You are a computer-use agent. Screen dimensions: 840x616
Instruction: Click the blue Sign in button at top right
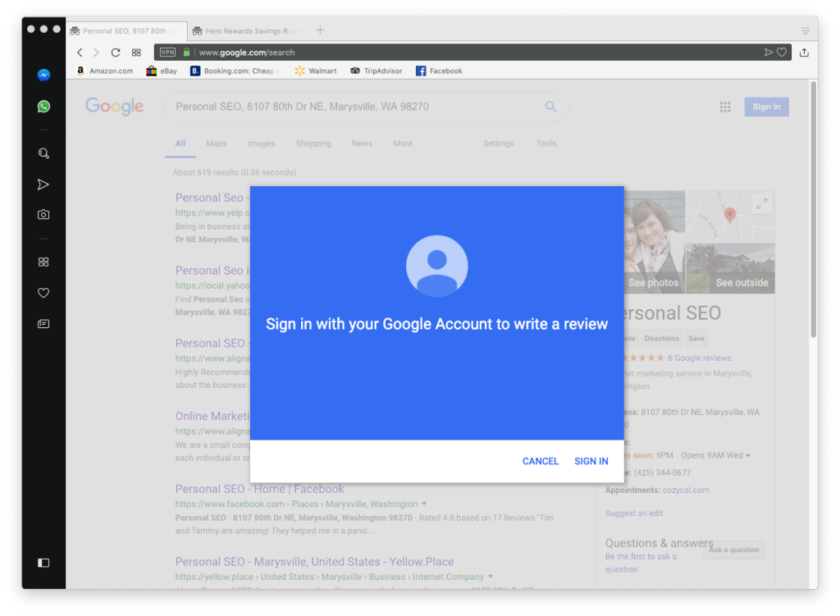click(x=767, y=107)
